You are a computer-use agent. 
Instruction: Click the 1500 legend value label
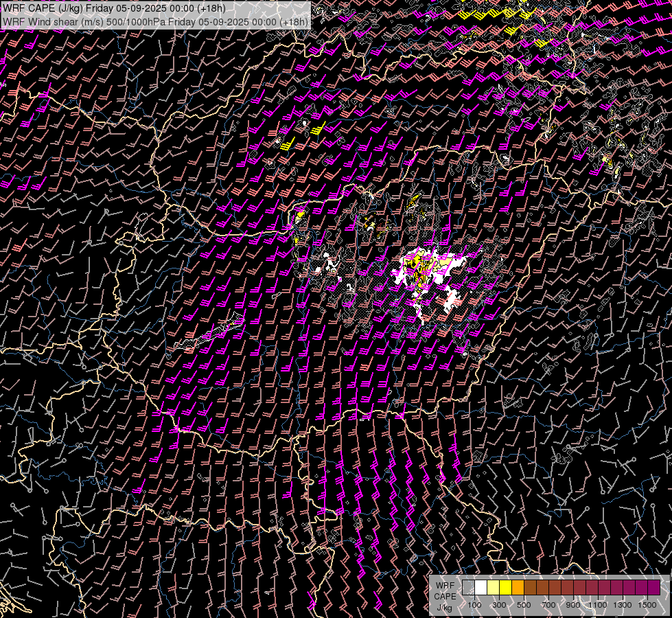coord(647,605)
